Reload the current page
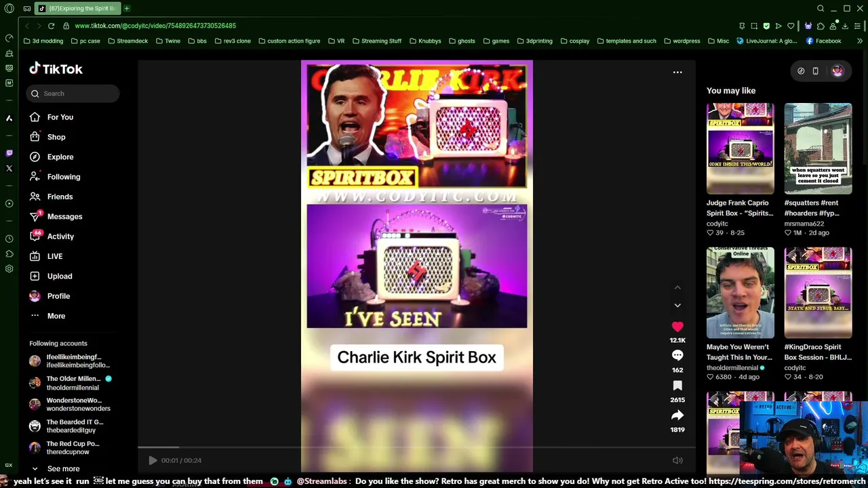 (x=51, y=26)
